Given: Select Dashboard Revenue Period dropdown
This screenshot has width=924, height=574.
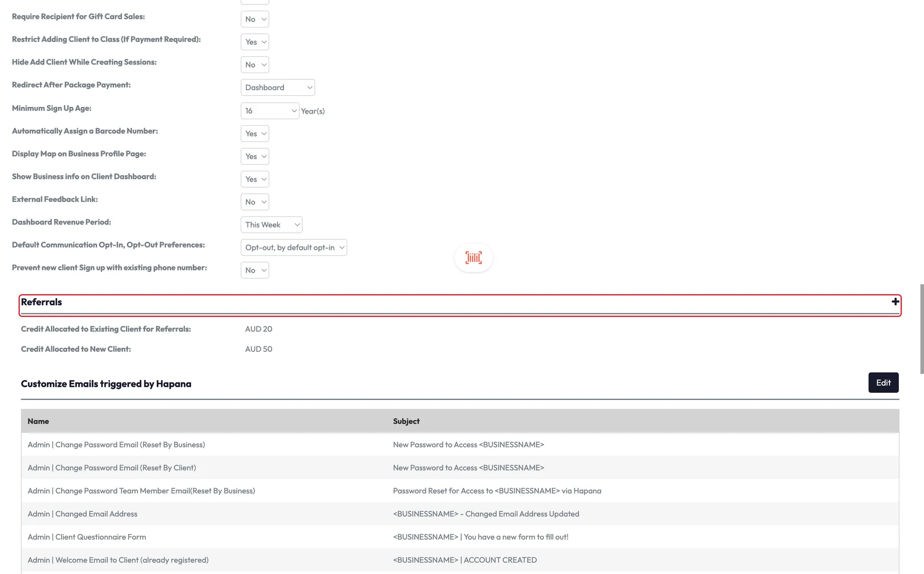Looking at the screenshot, I should 271,225.
